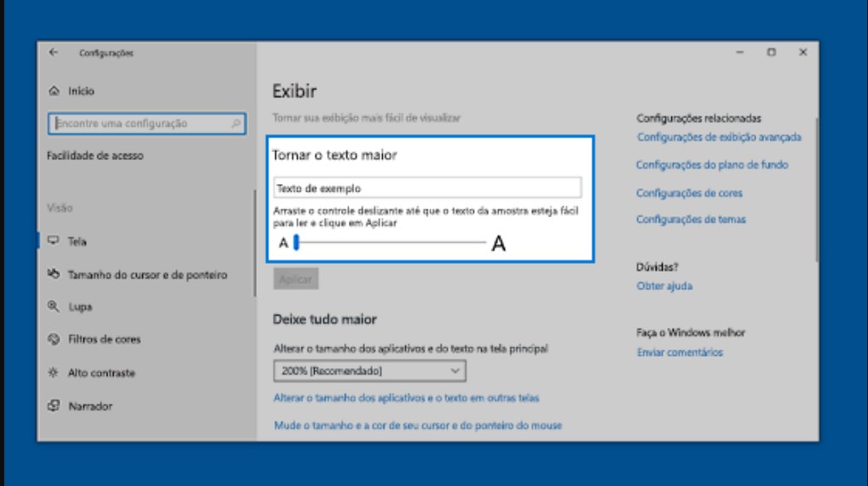This screenshot has width=868, height=486.
Task: Open the Alto contraste sun icon
Action: (x=53, y=372)
